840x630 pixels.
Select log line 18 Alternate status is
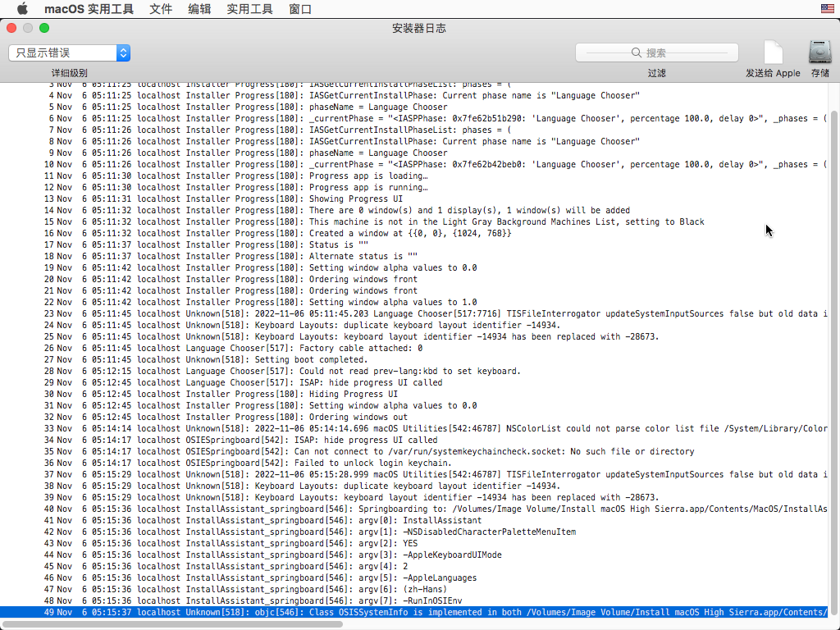[x=413, y=256]
